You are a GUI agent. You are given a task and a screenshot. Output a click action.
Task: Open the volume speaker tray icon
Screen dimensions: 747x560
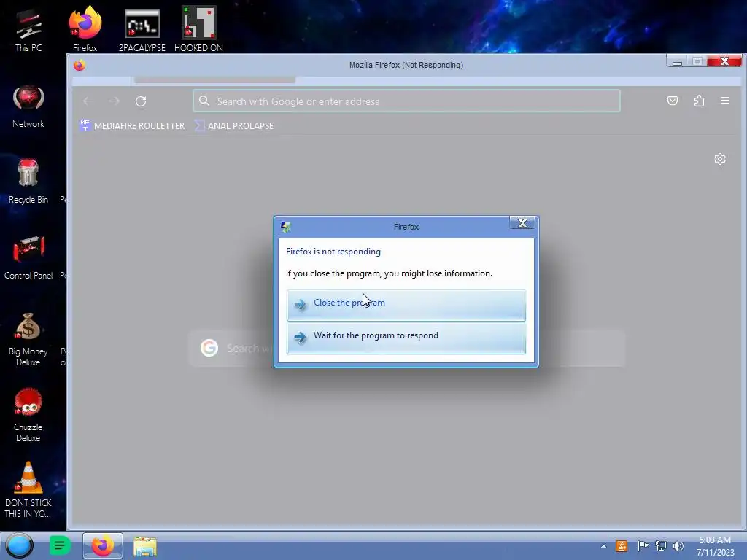[678, 546]
